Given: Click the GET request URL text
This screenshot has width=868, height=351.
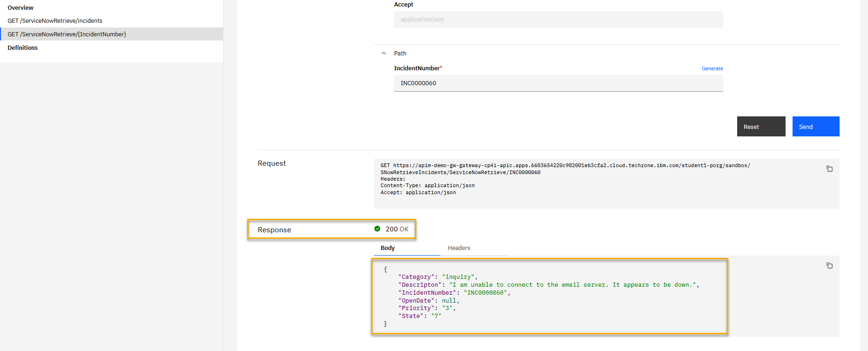Looking at the screenshot, I should (x=564, y=166).
